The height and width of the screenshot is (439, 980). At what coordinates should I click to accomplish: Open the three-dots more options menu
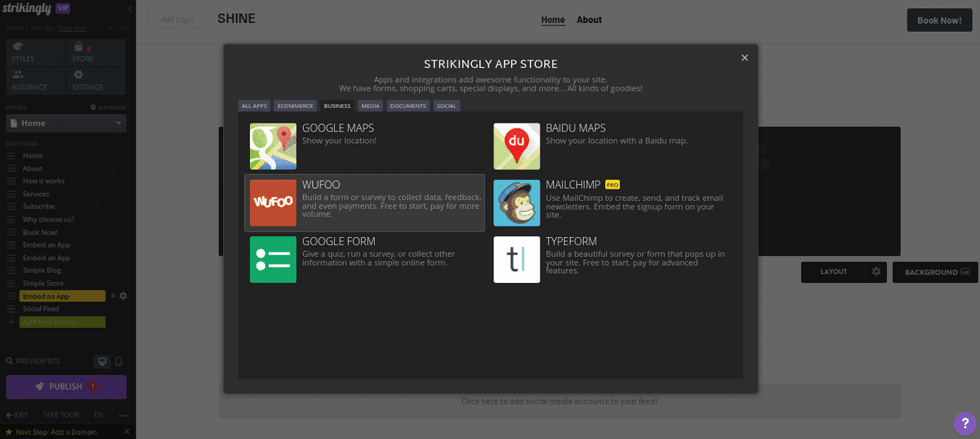click(x=122, y=414)
